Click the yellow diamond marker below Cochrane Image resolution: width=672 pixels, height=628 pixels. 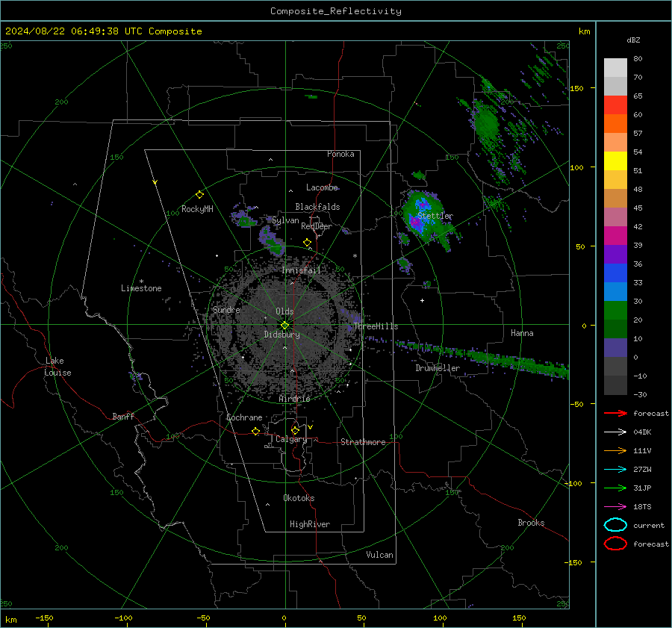pyautogui.click(x=256, y=431)
